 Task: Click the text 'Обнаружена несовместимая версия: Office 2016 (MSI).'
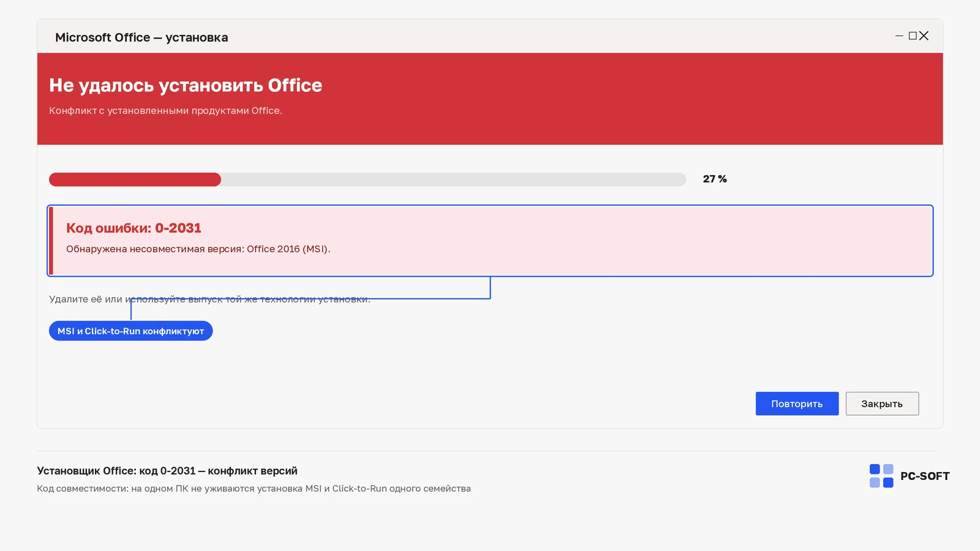[198, 249]
